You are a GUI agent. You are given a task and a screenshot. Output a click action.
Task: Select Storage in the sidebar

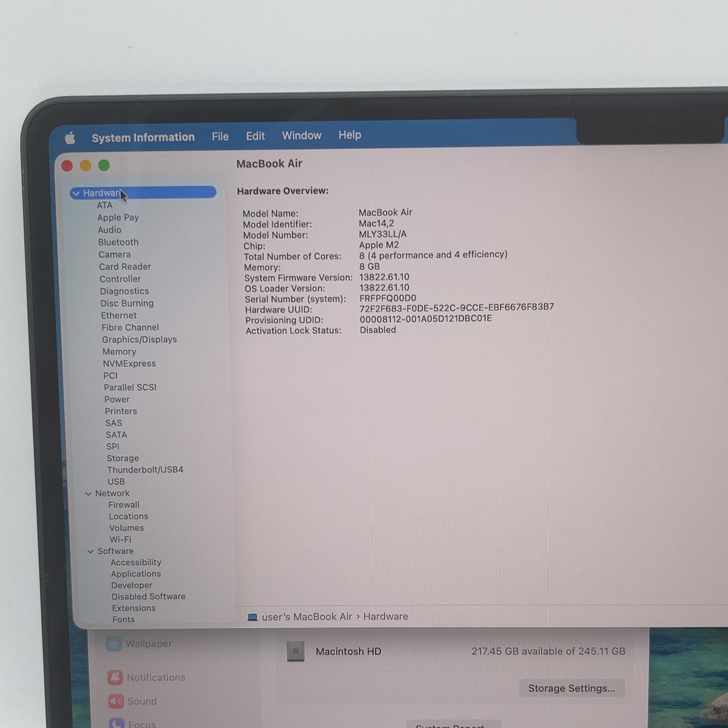pyautogui.click(x=123, y=459)
